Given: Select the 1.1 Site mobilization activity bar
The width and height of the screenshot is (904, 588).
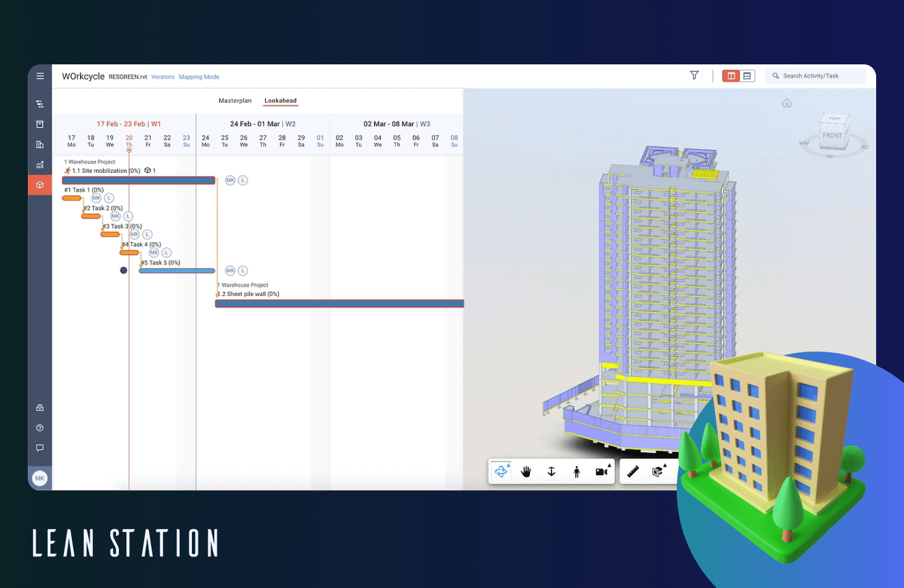Looking at the screenshot, I should tap(139, 181).
